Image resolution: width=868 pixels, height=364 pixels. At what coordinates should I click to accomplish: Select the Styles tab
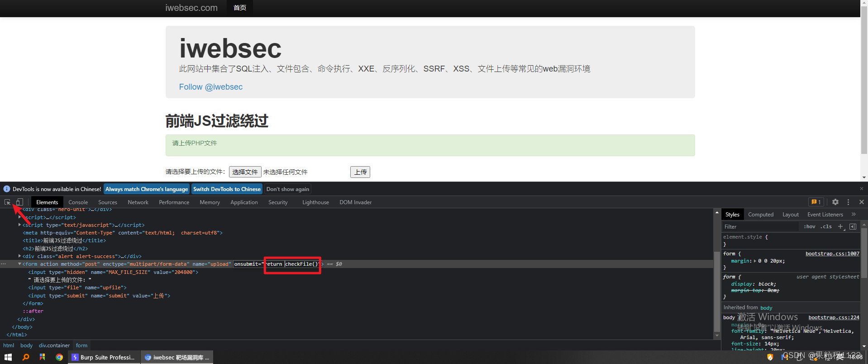pyautogui.click(x=732, y=214)
